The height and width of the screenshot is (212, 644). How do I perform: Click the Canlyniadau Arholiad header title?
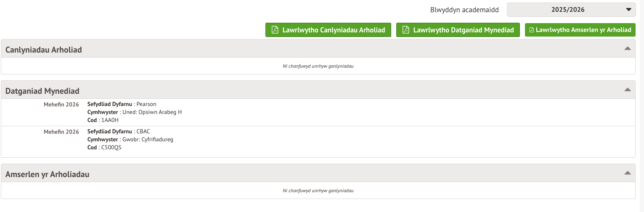click(x=44, y=50)
